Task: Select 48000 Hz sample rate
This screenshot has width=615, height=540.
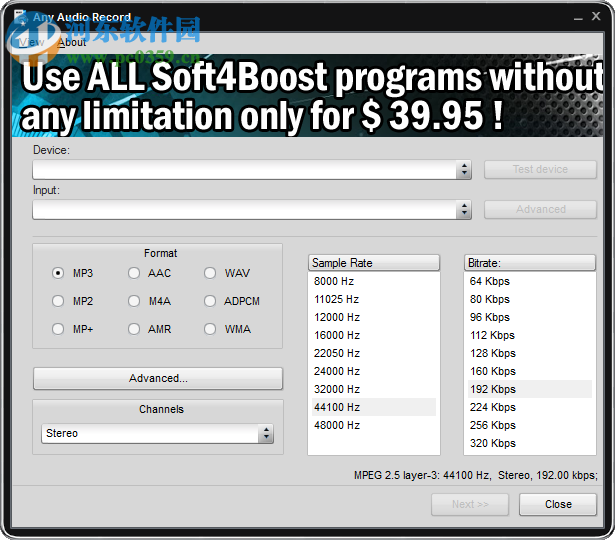Action: click(374, 425)
